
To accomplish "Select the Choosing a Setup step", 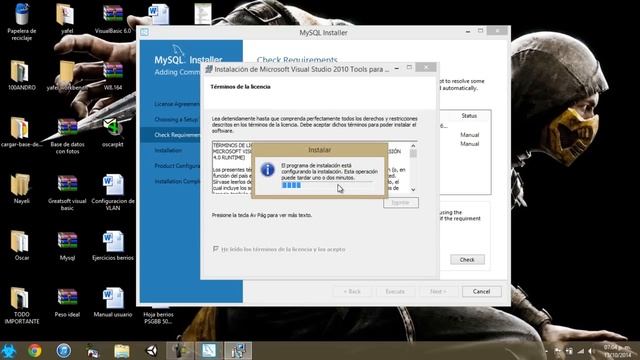I will coord(176,119).
